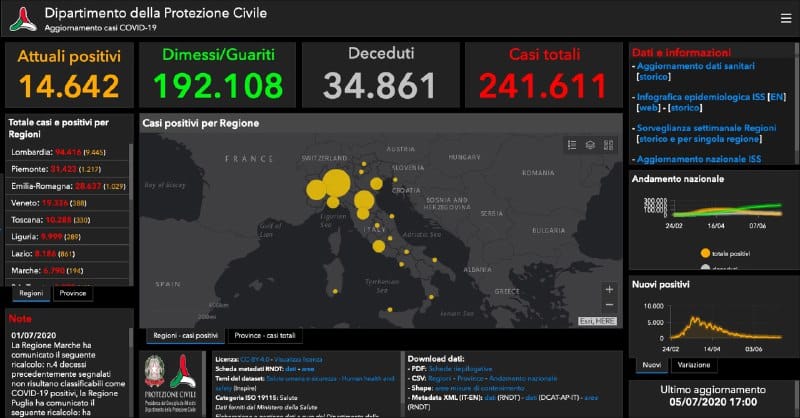Zoom in on the map

click(609, 289)
